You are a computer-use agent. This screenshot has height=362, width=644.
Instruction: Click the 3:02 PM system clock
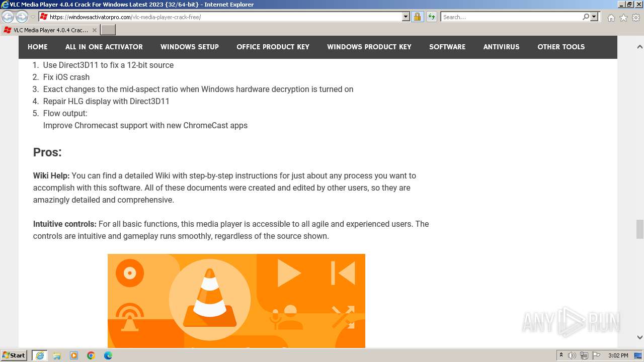tap(618, 355)
